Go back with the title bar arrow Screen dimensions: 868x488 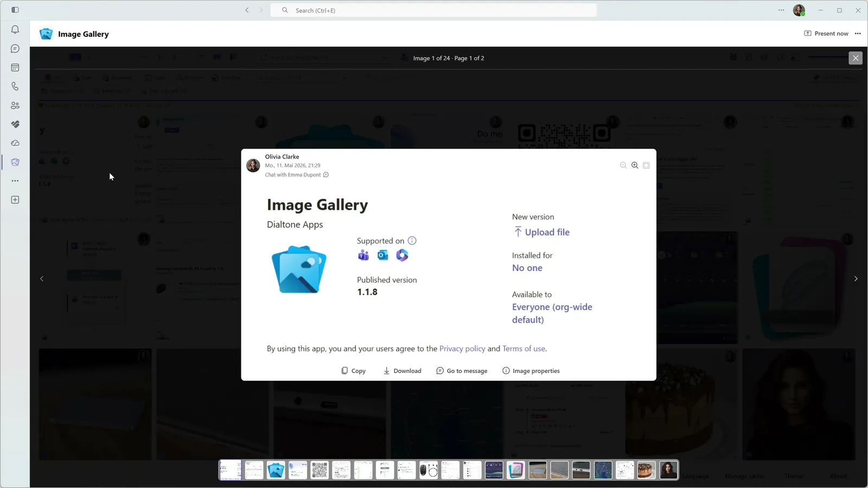pos(247,10)
